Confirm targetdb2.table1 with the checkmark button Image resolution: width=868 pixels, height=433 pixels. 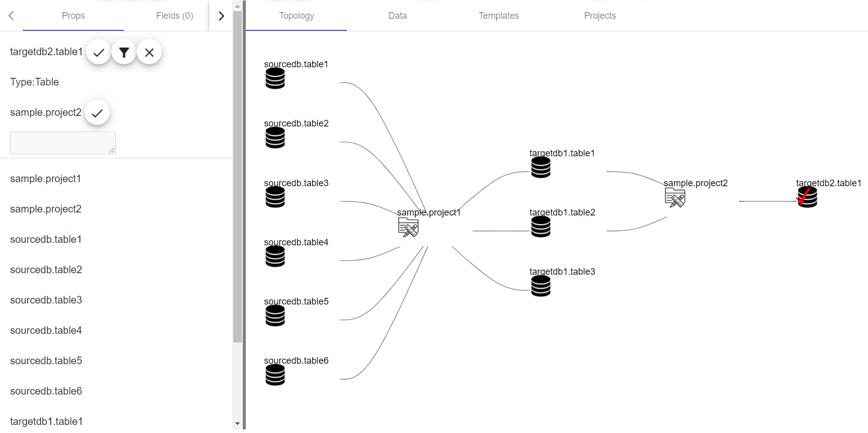(99, 52)
